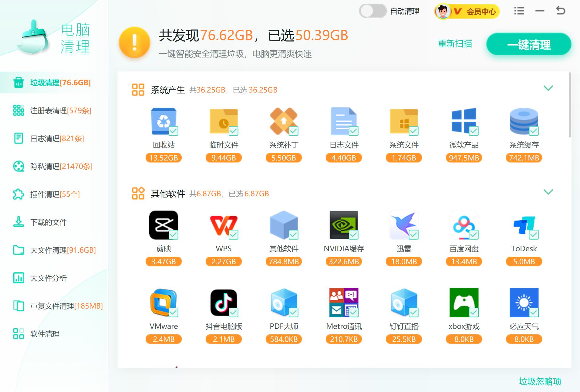Click the NVIDIA缓存 icon
580x392 pixels.
[x=344, y=225]
